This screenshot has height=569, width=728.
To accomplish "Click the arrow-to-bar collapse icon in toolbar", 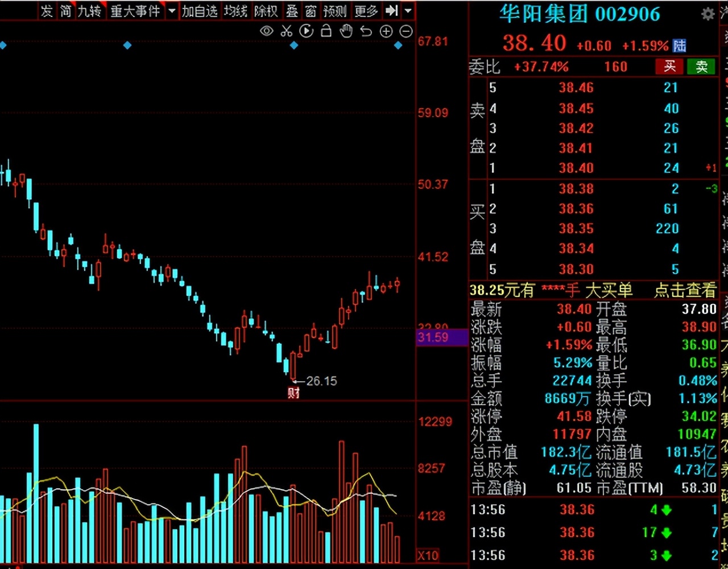I will click(392, 11).
